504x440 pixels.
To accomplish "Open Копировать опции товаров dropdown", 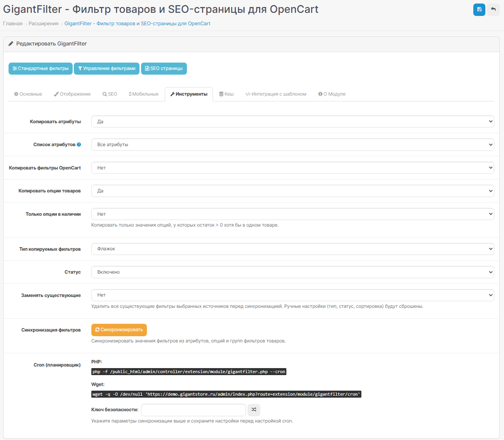I will click(x=293, y=191).
